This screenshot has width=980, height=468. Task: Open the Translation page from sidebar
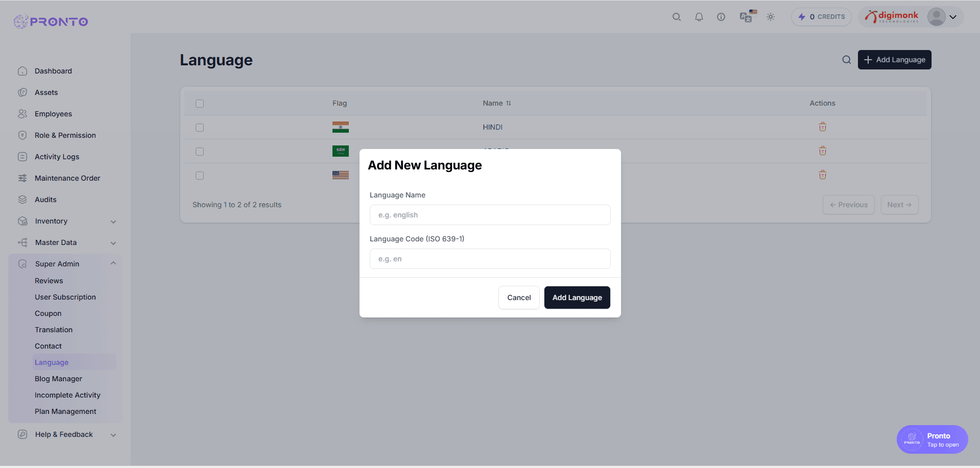(x=54, y=329)
